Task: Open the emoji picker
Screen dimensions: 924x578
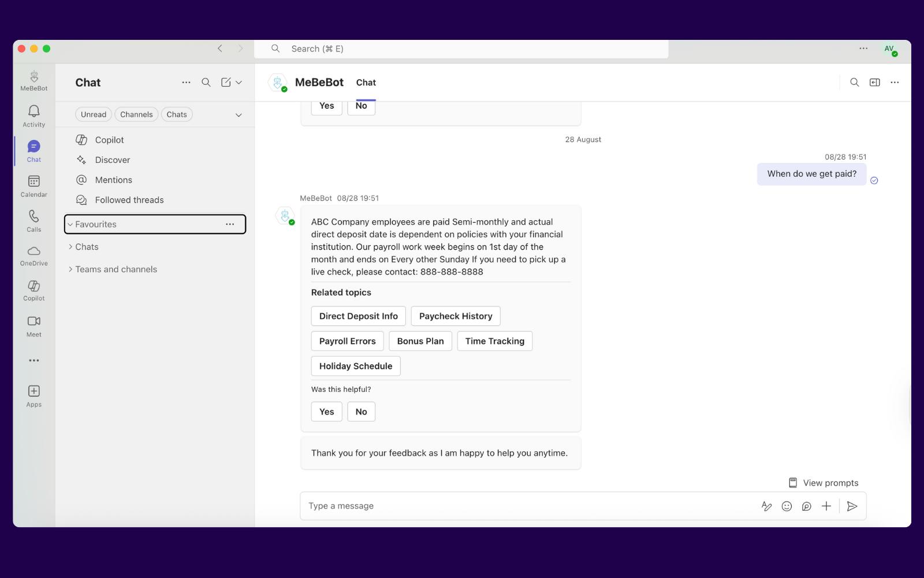Action: click(x=787, y=506)
